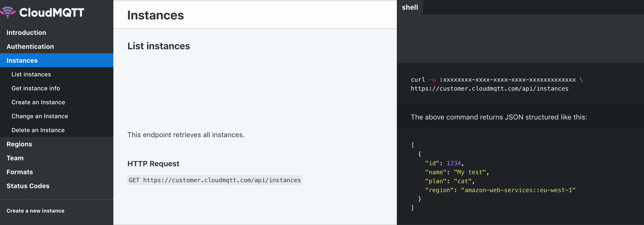
Task: Click the Instances page heading
Action: pos(155,15)
